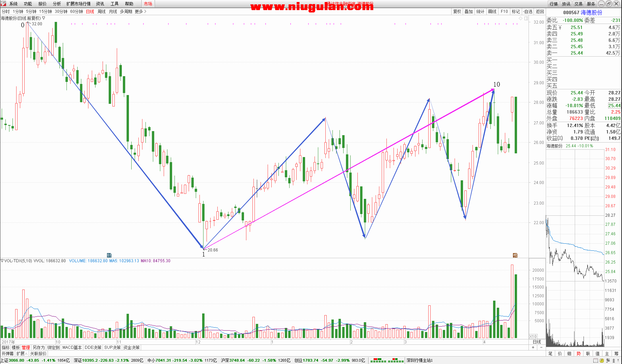The image size is (622, 364).
Task: Zoom in chart with the plus button
Action: pos(533,347)
